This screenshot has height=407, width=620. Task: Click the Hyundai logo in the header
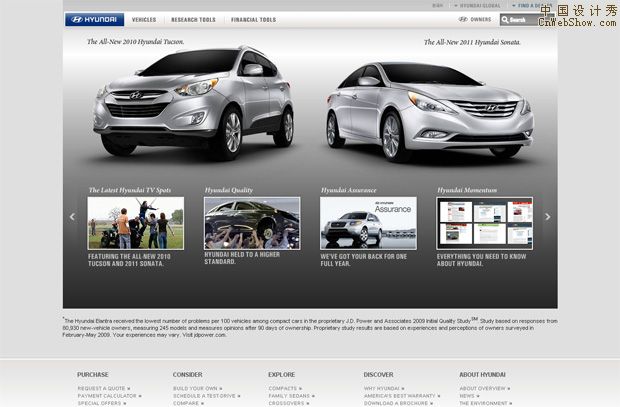95,19
